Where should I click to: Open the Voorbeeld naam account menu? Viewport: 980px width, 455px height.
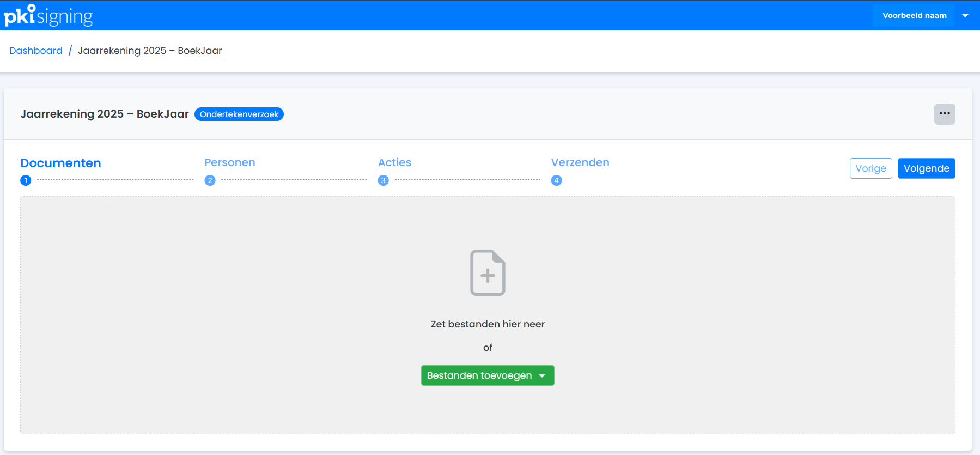915,15
